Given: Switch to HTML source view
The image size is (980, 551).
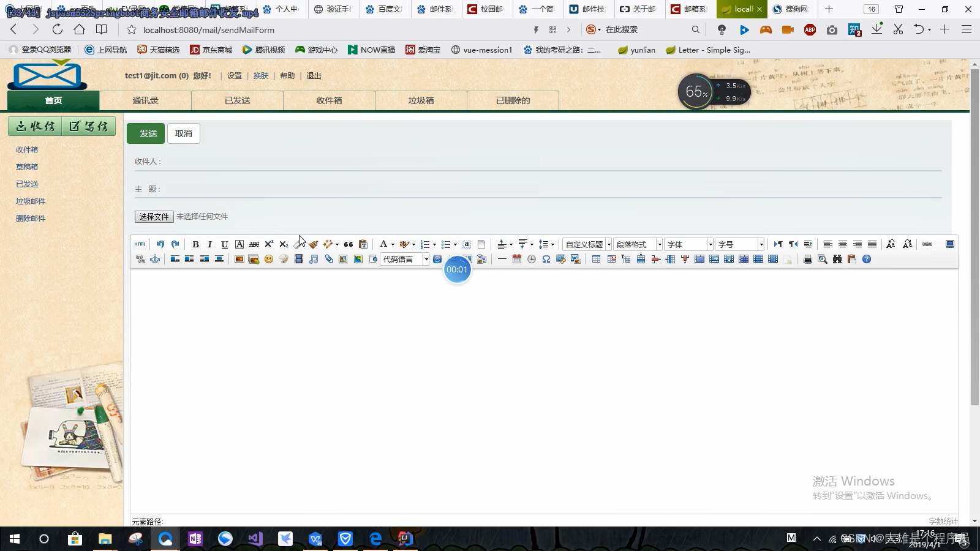Looking at the screenshot, I should coord(140,244).
